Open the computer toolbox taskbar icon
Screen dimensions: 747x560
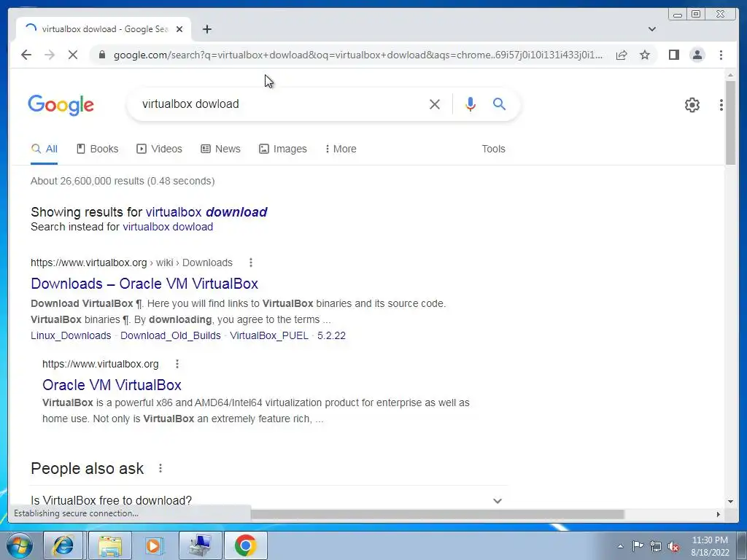pos(200,545)
